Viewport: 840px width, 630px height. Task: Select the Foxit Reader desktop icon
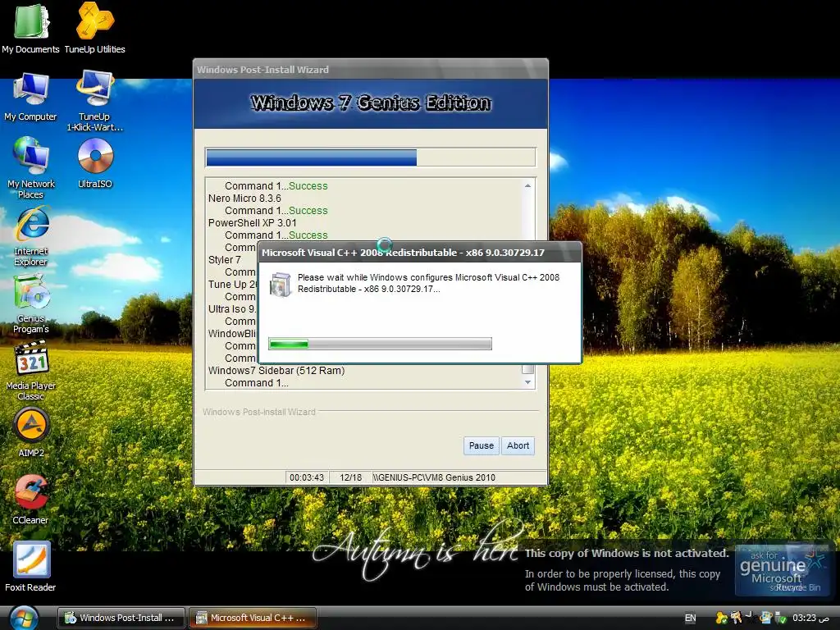tap(30, 567)
